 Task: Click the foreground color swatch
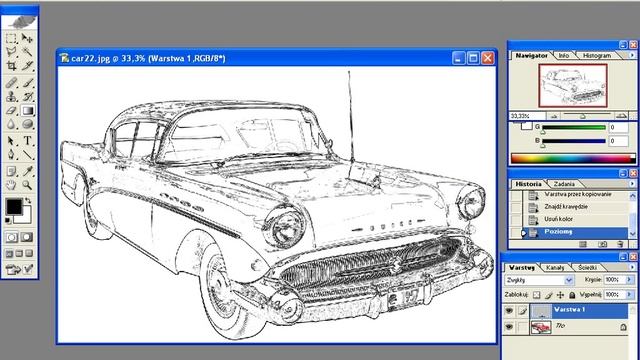click(x=13, y=207)
